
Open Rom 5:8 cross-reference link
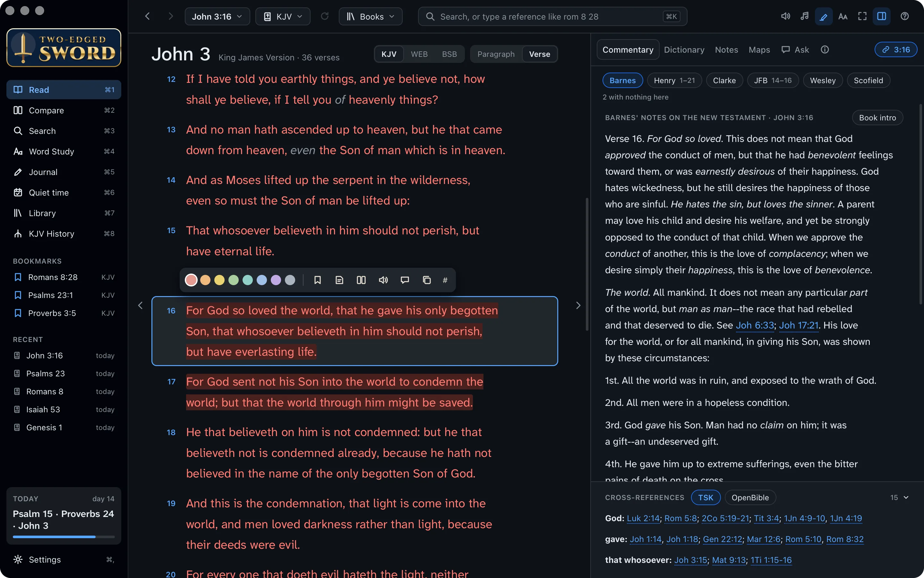point(680,518)
